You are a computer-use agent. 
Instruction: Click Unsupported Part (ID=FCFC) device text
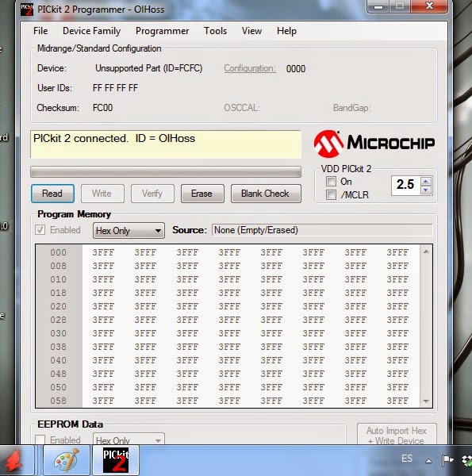click(148, 68)
